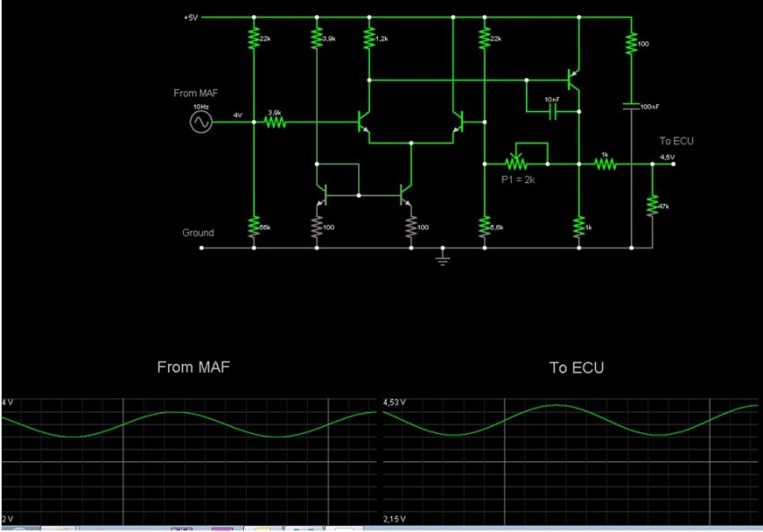Select the 3,9k resistor on +5V rail
763x532 pixels.
click(x=317, y=39)
